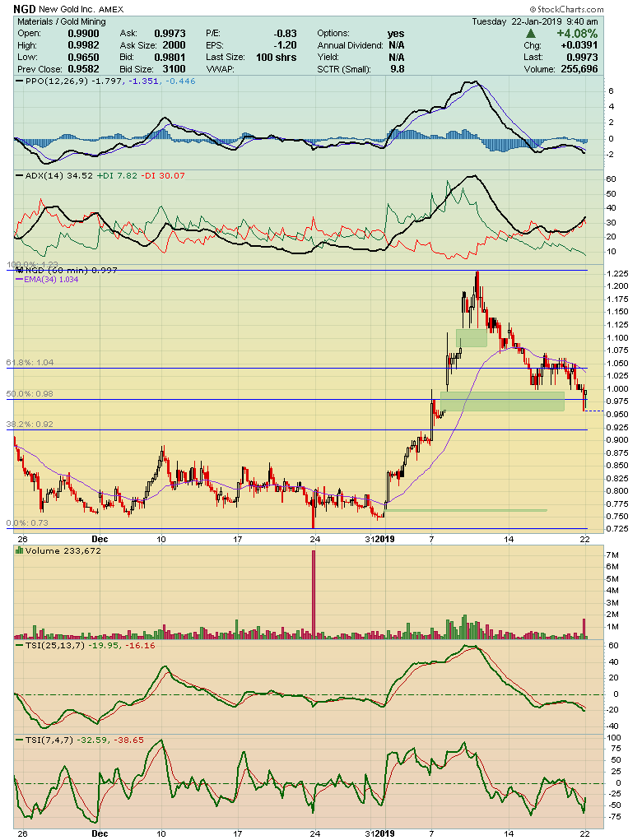Click the NGD (60 min) price legend icon
Viewport: 642px width, 840px height.
click(21, 271)
